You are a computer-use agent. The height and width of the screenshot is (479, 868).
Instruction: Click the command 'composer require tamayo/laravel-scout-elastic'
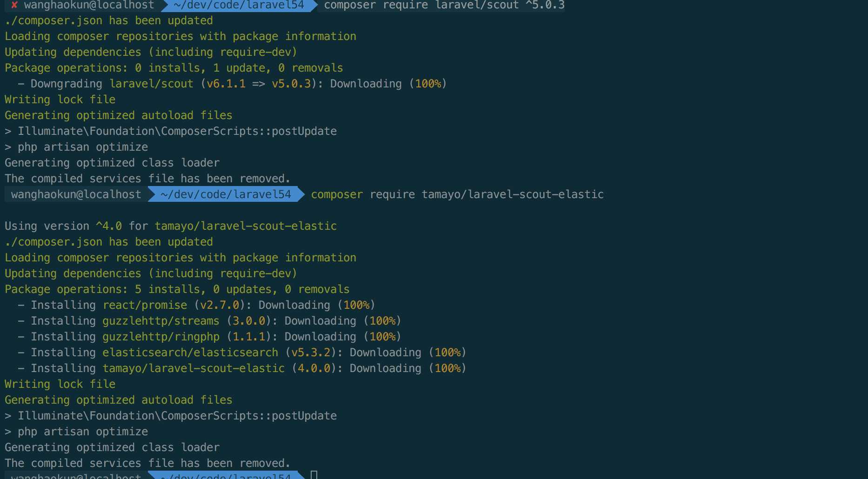coord(457,194)
